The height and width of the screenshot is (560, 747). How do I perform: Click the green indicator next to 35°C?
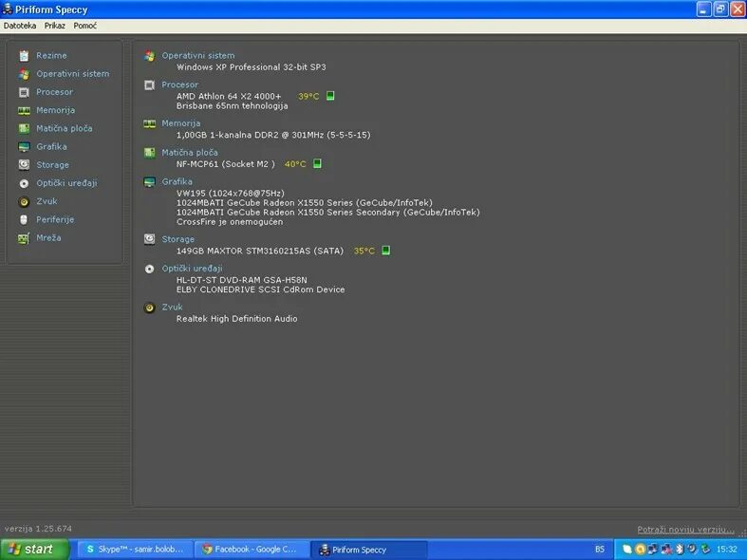point(386,250)
